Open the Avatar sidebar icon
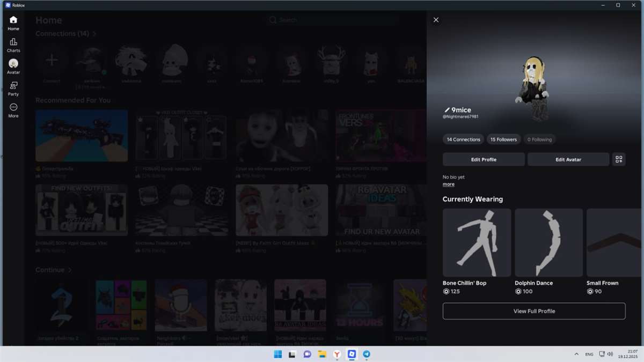The width and height of the screenshot is (644, 362). pyautogui.click(x=13, y=67)
